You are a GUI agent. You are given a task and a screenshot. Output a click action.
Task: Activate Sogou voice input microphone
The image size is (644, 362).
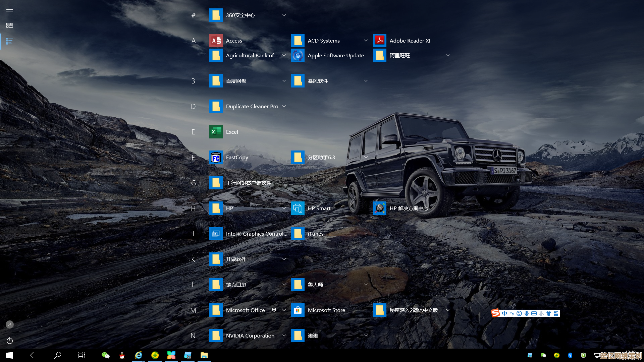click(527, 313)
